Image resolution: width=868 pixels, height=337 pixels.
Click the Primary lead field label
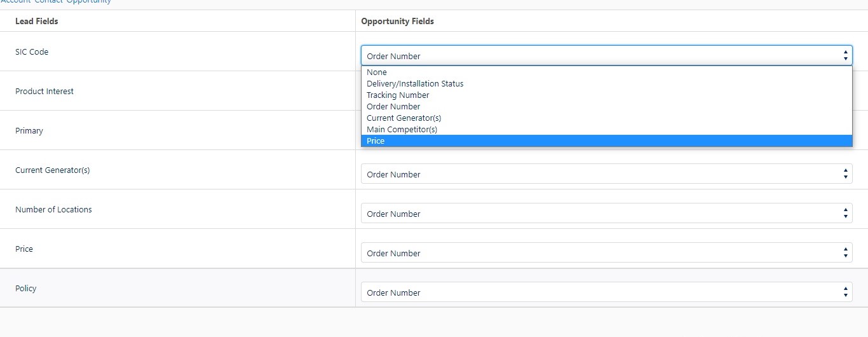29,131
